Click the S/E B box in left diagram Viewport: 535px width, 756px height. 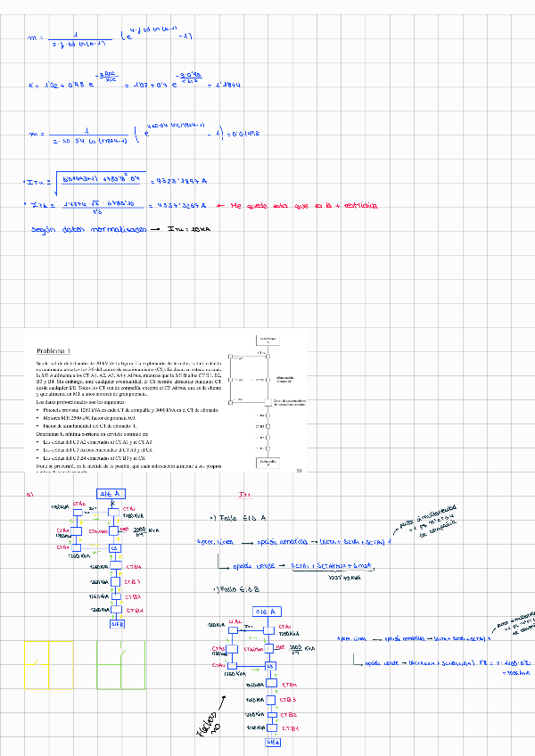click(117, 624)
